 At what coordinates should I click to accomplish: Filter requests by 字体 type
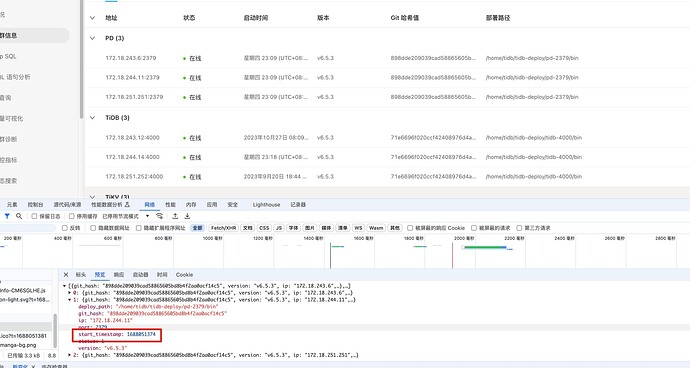pos(293,228)
